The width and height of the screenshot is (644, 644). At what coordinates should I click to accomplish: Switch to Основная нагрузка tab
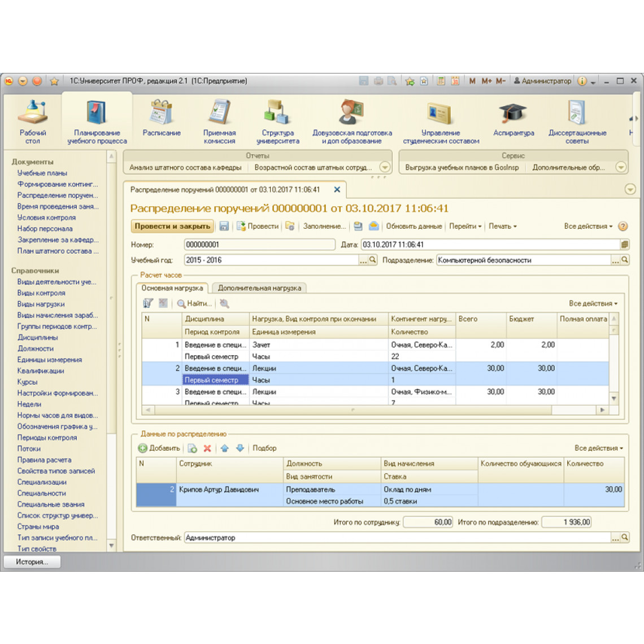(x=172, y=288)
